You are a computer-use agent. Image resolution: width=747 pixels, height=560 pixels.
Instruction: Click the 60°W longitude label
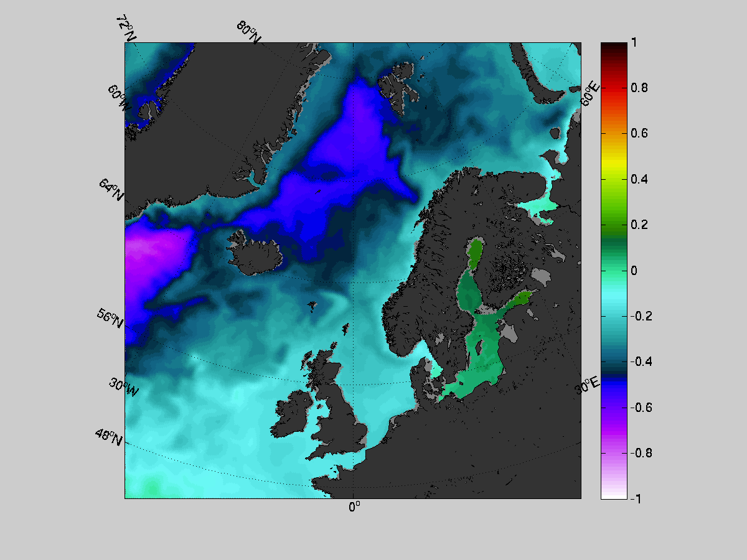tap(120, 98)
